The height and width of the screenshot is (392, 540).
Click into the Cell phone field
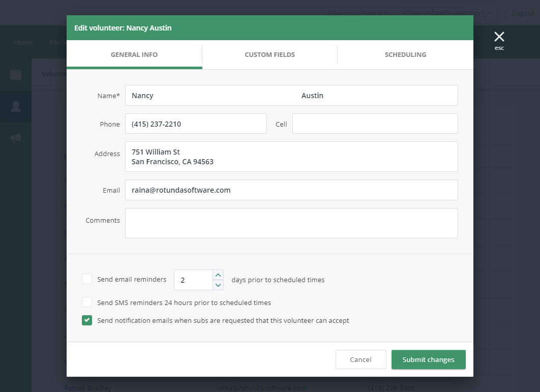[x=375, y=124]
